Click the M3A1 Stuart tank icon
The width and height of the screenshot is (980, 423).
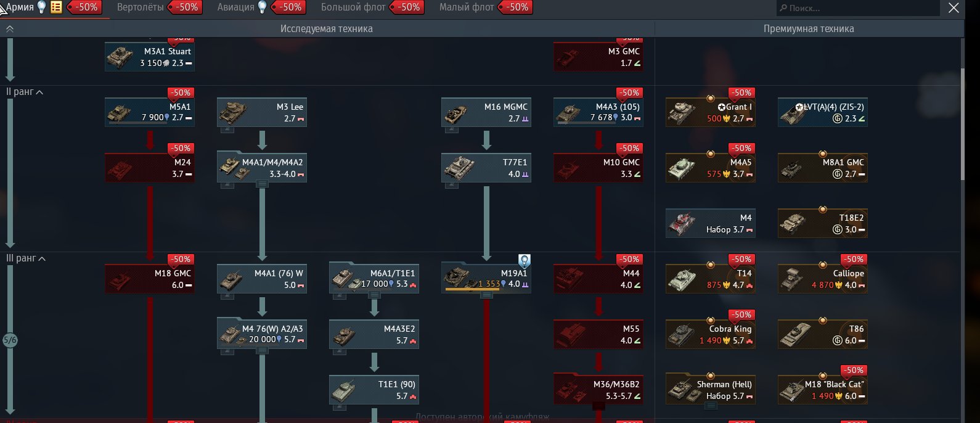pyautogui.click(x=120, y=57)
